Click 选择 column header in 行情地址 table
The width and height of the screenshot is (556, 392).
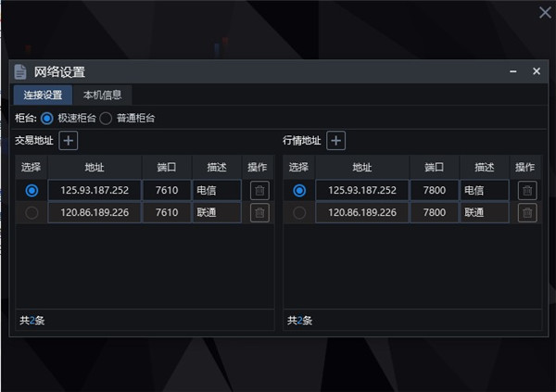point(299,167)
